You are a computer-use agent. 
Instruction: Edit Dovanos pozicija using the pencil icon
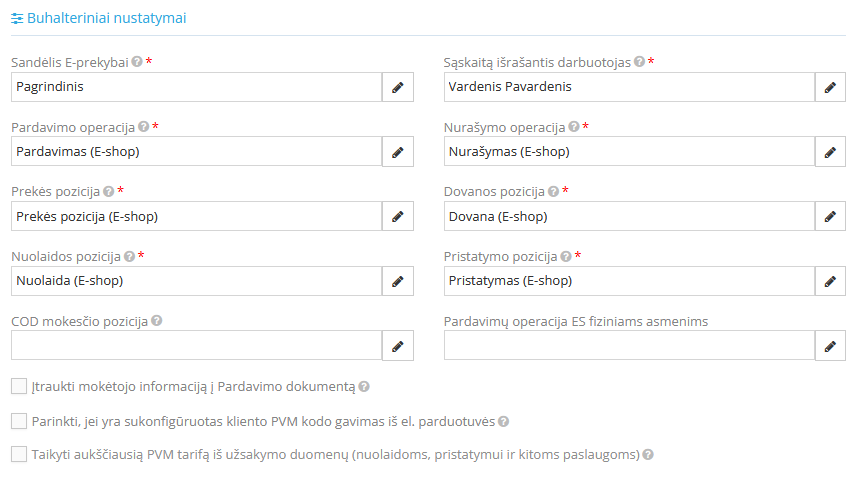pos(830,216)
